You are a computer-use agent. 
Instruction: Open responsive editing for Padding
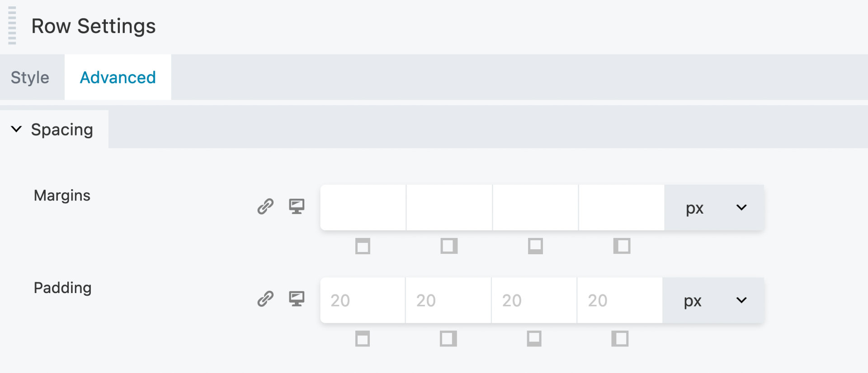pos(297,299)
